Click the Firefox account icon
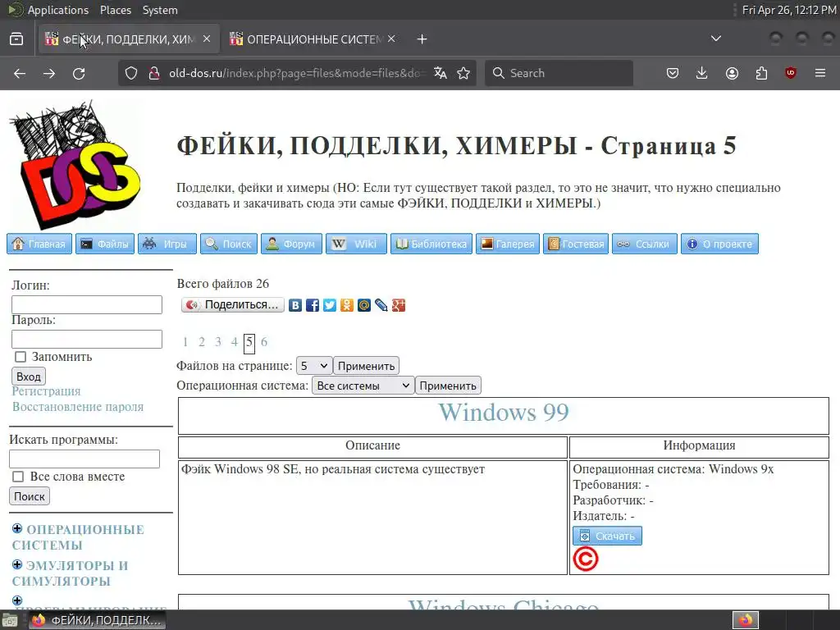The height and width of the screenshot is (630, 840). pos(732,73)
